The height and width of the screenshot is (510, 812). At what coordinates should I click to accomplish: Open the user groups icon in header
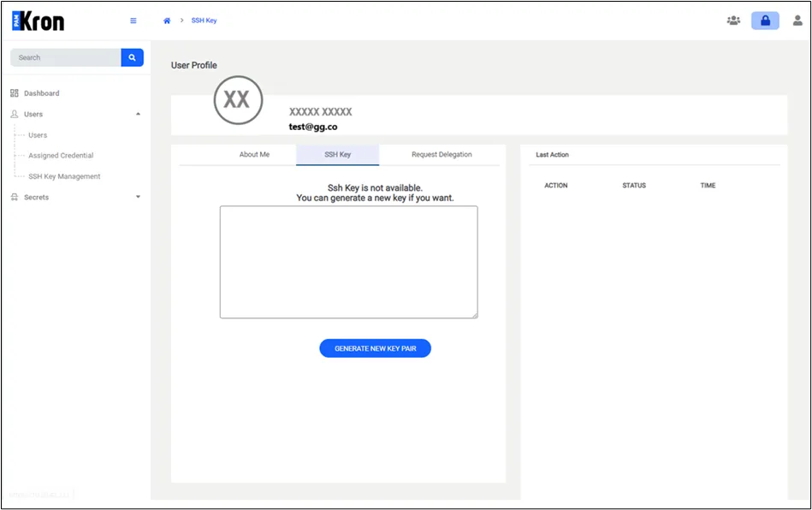tap(733, 21)
